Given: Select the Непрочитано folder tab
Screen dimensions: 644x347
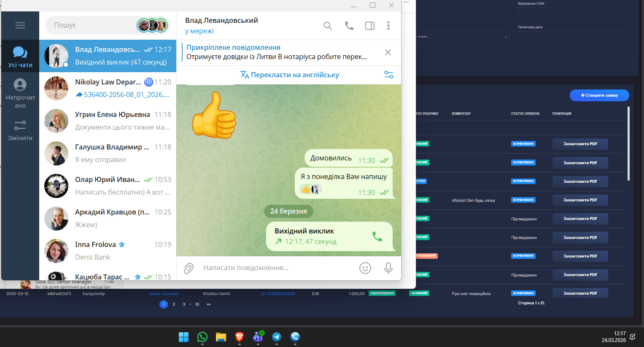Looking at the screenshot, I should 20,93.
